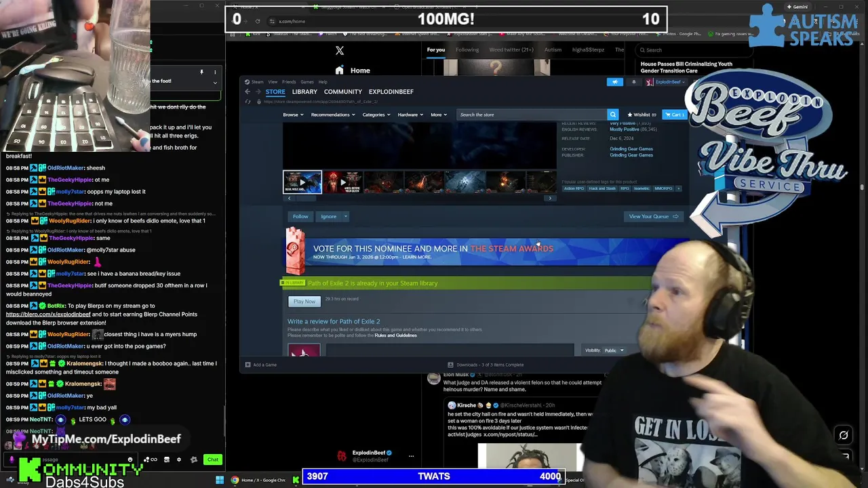Click Steam's forward navigation arrow
Viewport: 868px width, 488px height.
[x=258, y=91]
